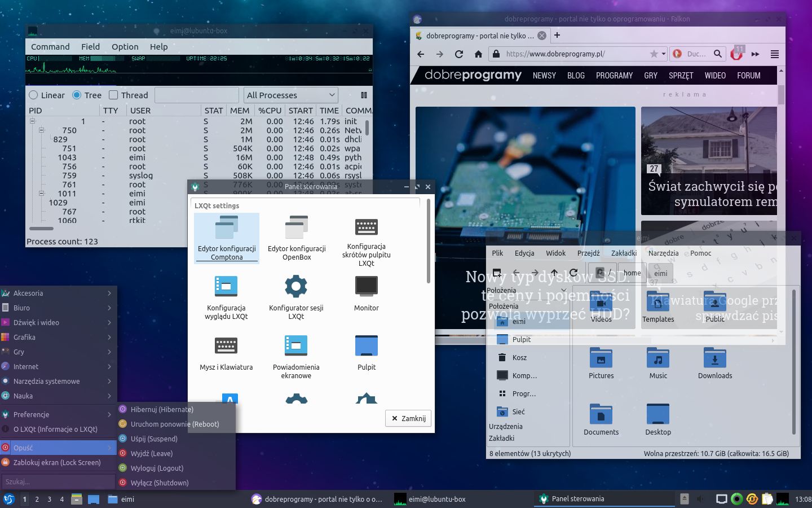Enable the Thread checkbox in htop
The width and height of the screenshot is (812, 508).
click(113, 95)
